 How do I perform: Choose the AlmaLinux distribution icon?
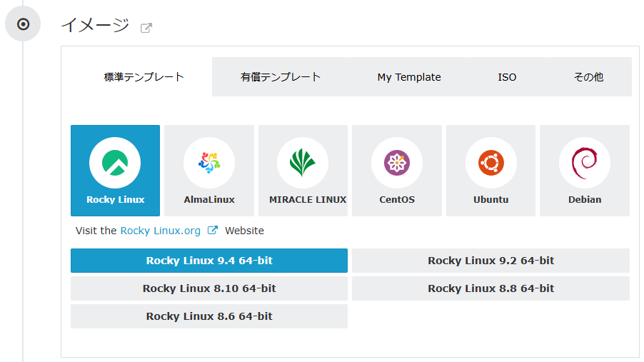pos(209,170)
